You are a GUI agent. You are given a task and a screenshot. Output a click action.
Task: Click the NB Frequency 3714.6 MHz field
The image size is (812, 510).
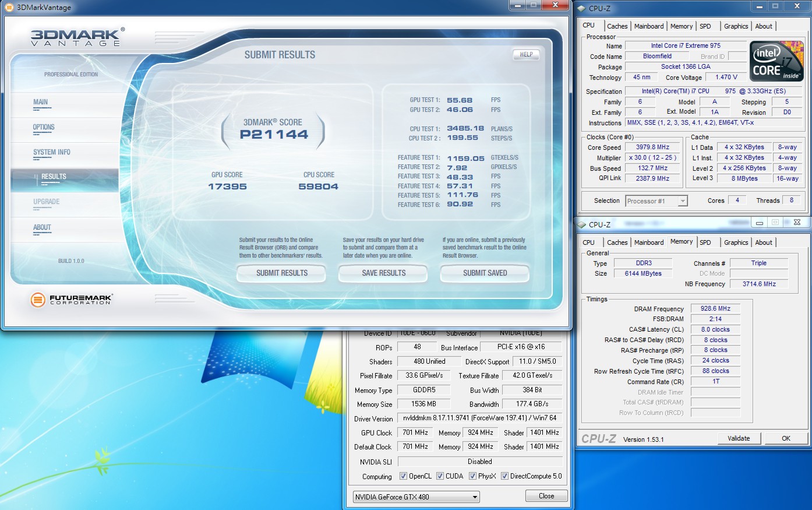click(x=759, y=284)
